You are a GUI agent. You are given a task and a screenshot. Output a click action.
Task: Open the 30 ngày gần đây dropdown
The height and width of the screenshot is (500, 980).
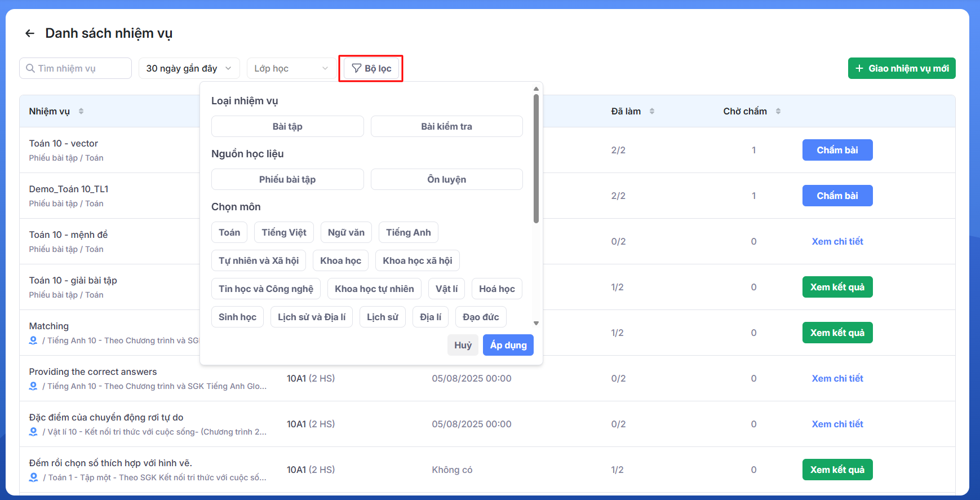(x=189, y=68)
